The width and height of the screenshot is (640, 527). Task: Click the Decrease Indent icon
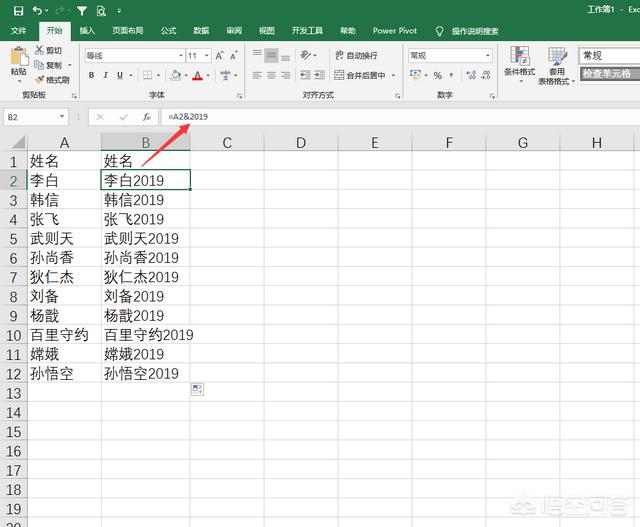tap(305, 75)
